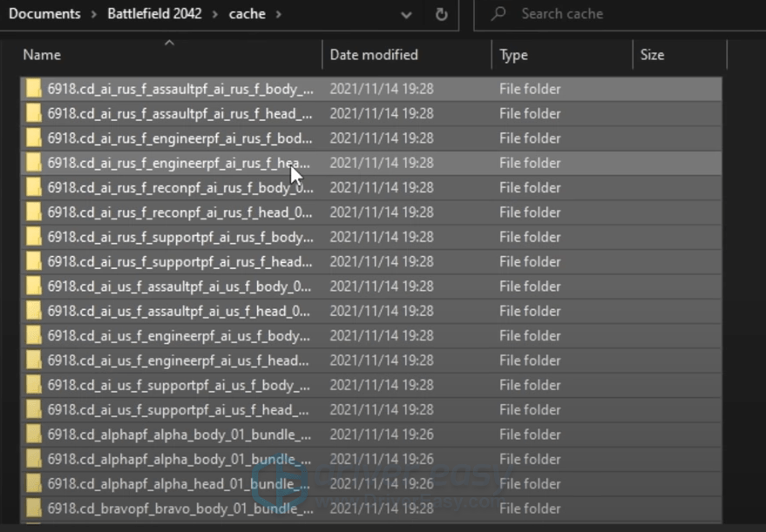Select folder icon of rus_f_engineerpf bod row

[x=34, y=138]
